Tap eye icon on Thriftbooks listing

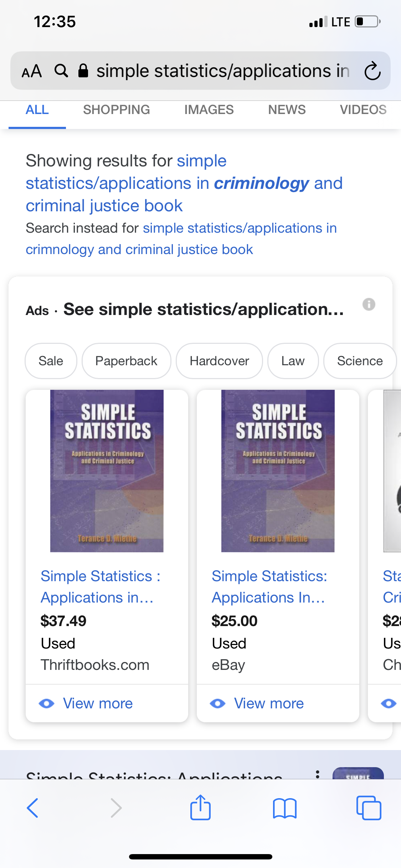(x=47, y=703)
